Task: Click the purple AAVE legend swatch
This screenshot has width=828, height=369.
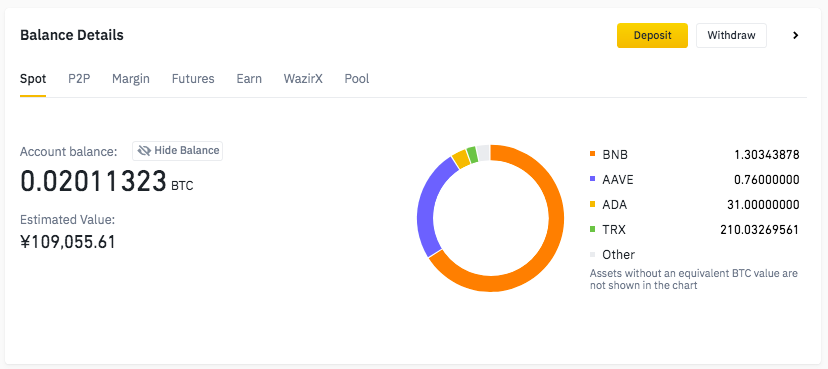Action: coord(592,179)
